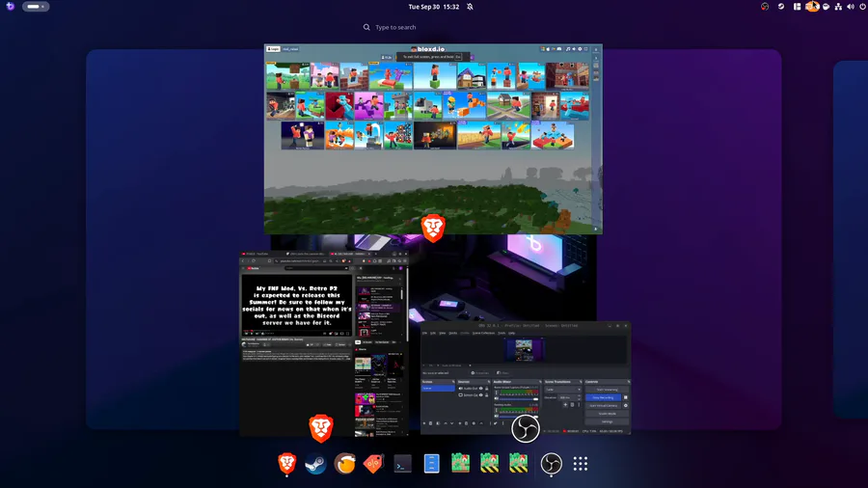Click Settings button in OBS Controls
This screenshot has height=488, width=868.
608,421
